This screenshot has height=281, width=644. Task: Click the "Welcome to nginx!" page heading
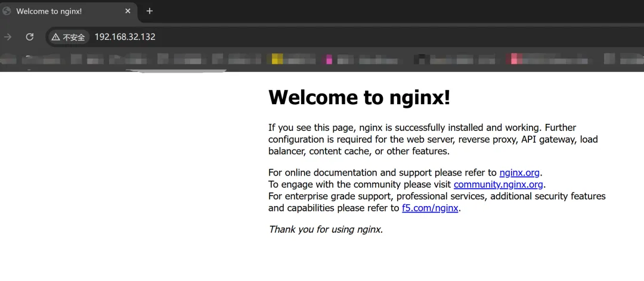[x=360, y=98]
